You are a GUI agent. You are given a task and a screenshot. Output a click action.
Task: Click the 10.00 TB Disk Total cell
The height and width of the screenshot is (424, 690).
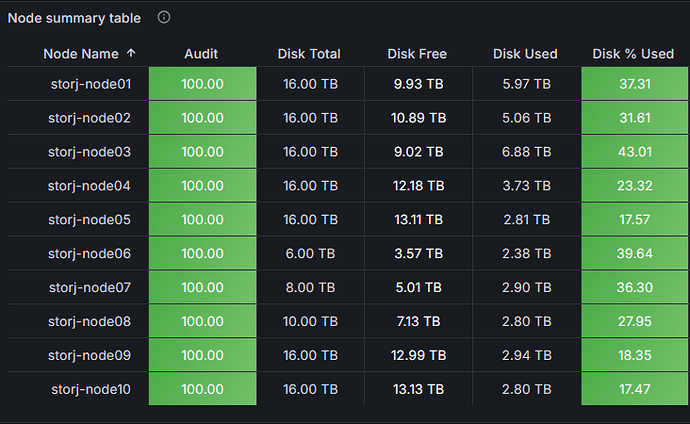coord(310,321)
